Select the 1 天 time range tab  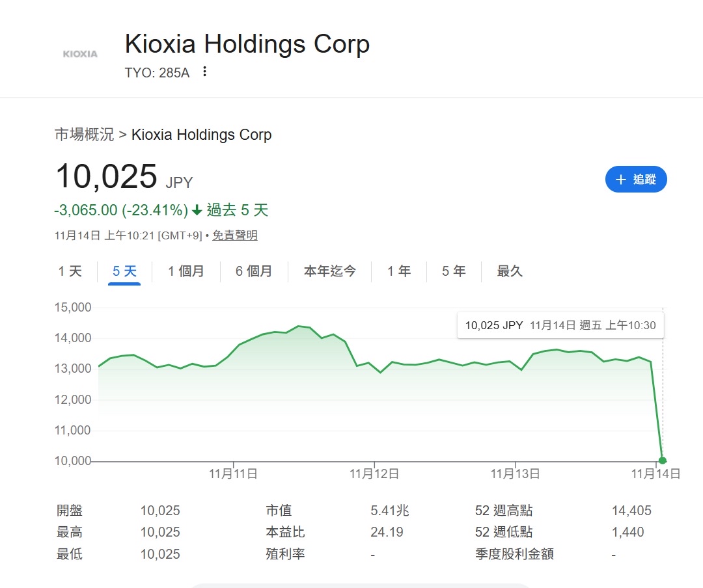point(70,271)
